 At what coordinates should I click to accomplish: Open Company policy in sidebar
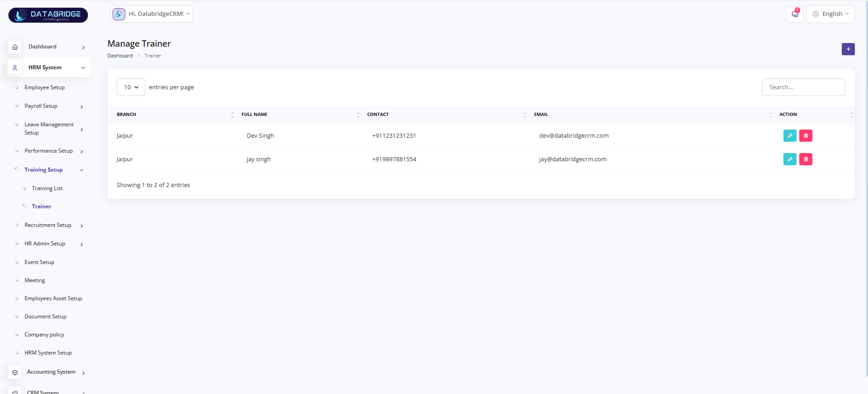pyautogui.click(x=44, y=335)
